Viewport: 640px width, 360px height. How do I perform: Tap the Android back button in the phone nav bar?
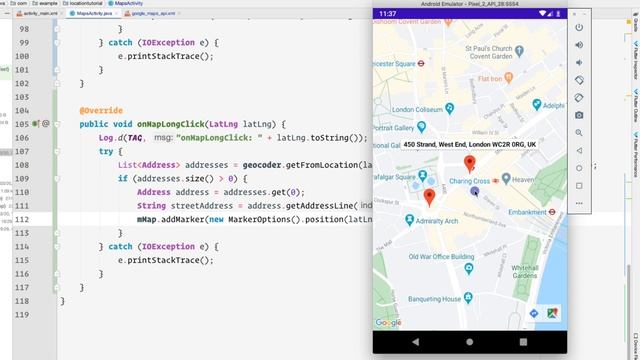[x=416, y=342]
